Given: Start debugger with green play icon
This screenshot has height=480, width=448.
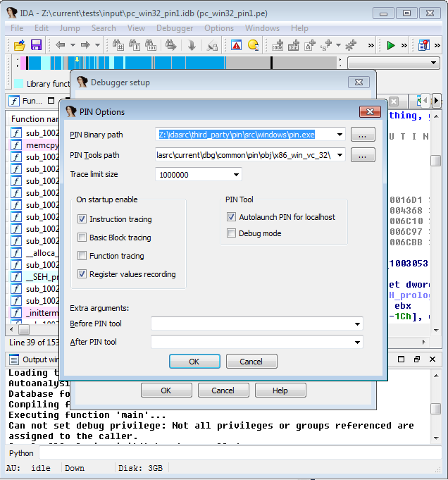Looking at the screenshot, I should pyautogui.click(x=391, y=46).
